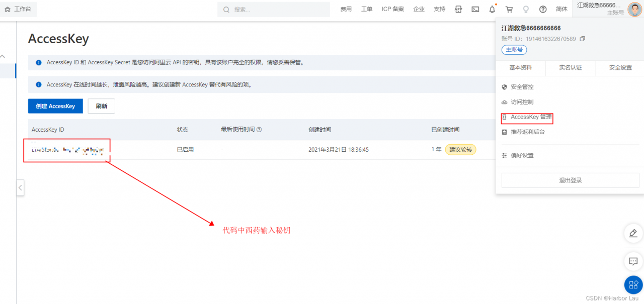644x304 pixels.
Task: Click the 已创建时间 column header
Action: click(445, 130)
